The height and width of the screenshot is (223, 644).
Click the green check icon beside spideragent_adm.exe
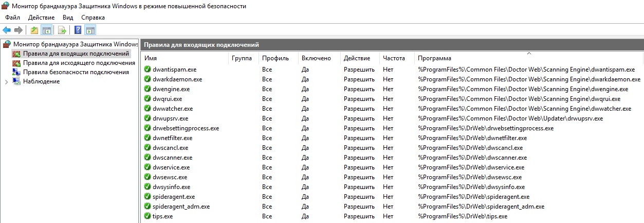pos(148,207)
